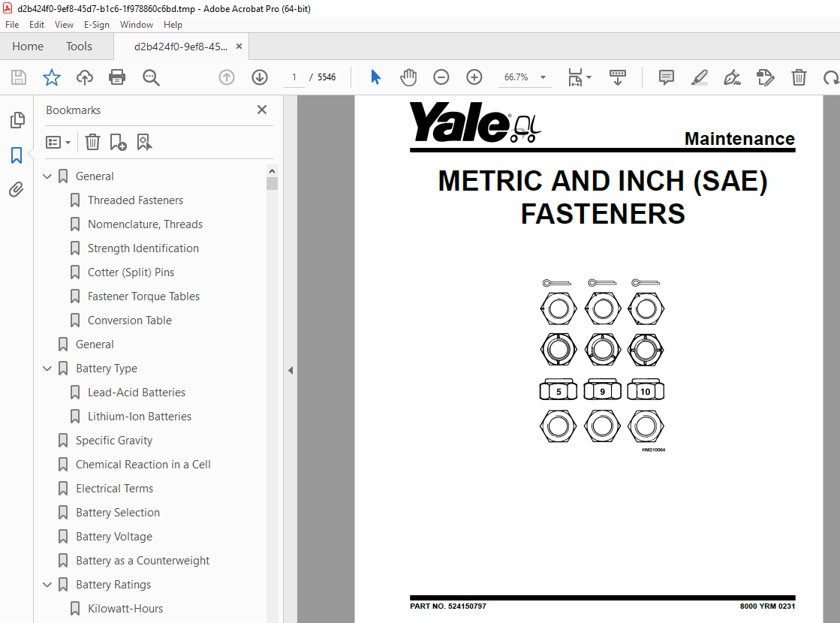Go to next page arrow
The height and width of the screenshot is (623, 840).
[x=260, y=77]
